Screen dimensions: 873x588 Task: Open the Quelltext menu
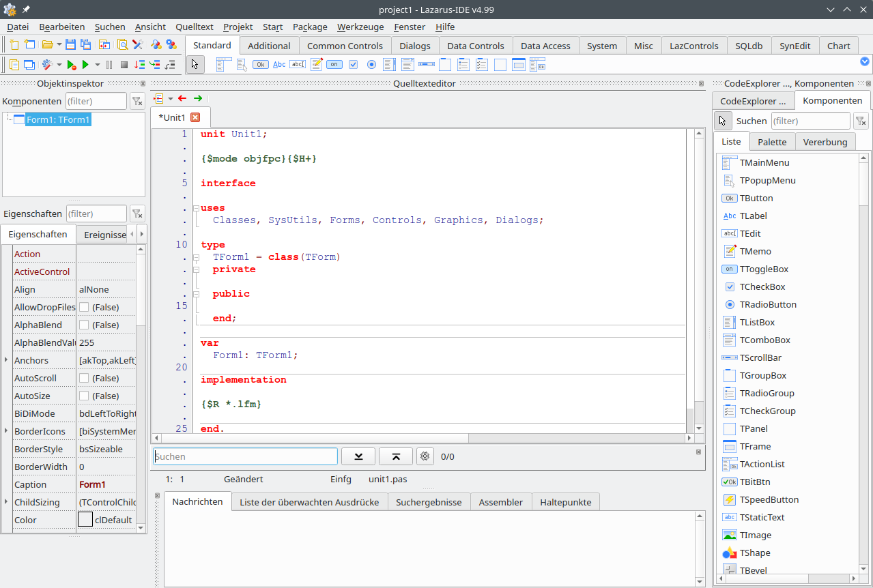pos(195,27)
